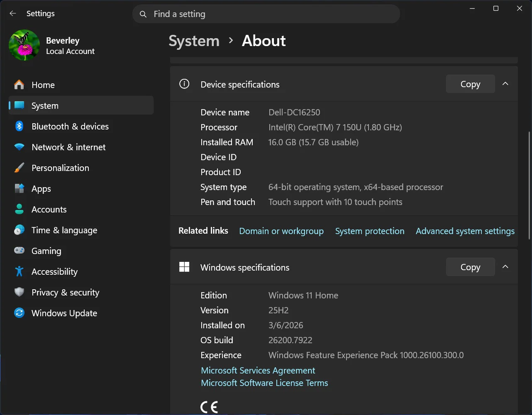Select Personalization in the sidebar
The image size is (532, 415).
pyautogui.click(x=81, y=168)
